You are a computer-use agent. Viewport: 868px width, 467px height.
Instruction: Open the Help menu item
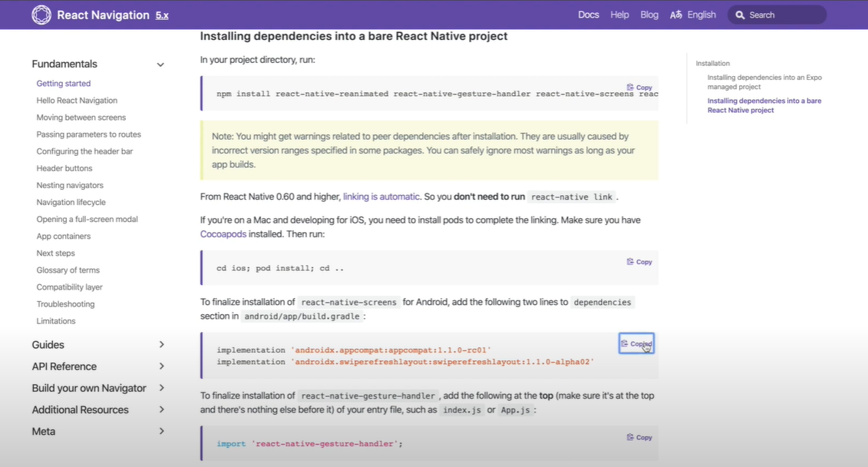619,14
